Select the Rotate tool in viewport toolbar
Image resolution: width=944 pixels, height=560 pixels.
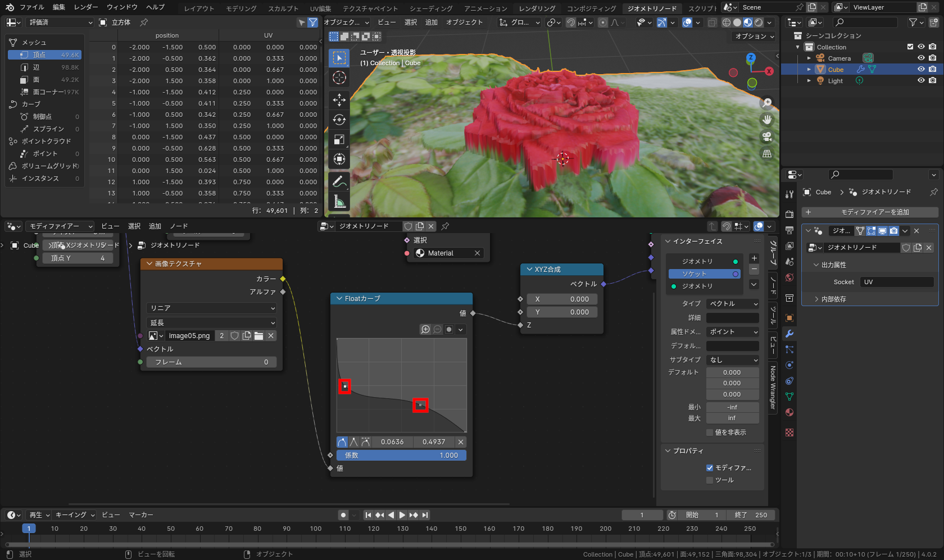point(339,120)
